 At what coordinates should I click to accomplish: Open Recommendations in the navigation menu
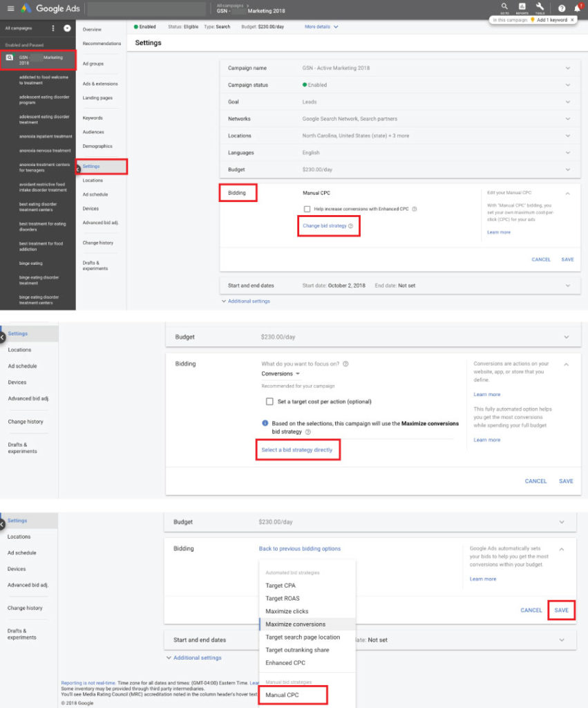102,44
